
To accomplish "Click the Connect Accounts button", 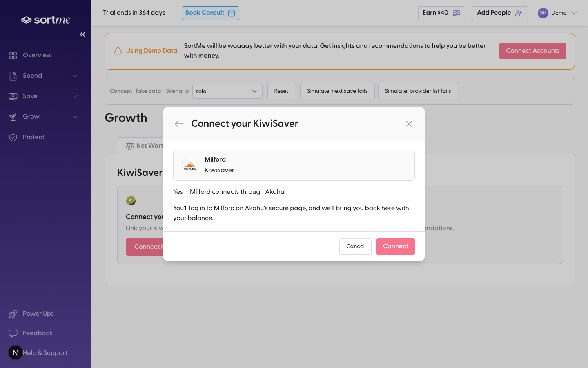I will pyautogui.click(x=533, y=51).
